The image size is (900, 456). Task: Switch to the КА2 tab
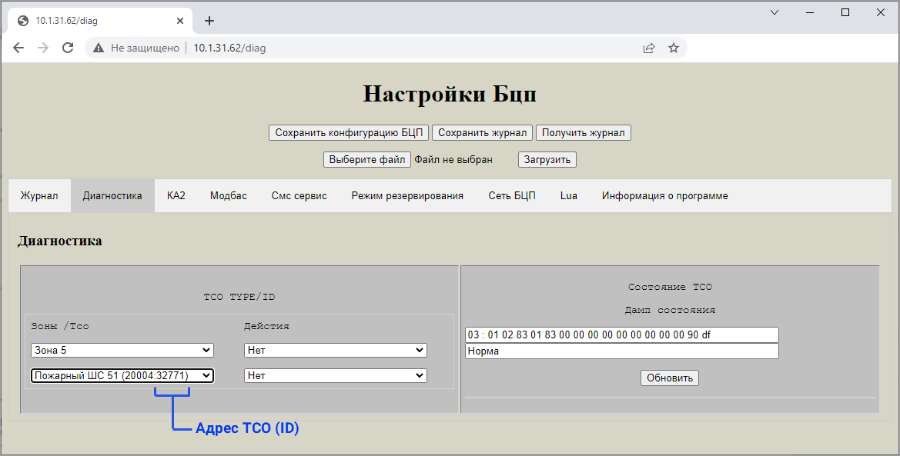pyautogui.click(x=176, y=196)
